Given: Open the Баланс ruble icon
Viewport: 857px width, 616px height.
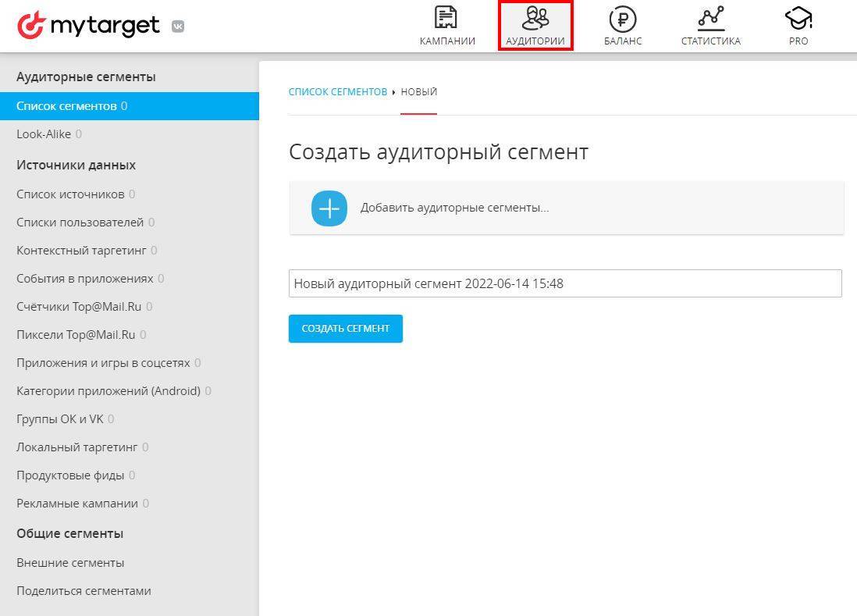Looking at the screenshot, I should 623,18.
